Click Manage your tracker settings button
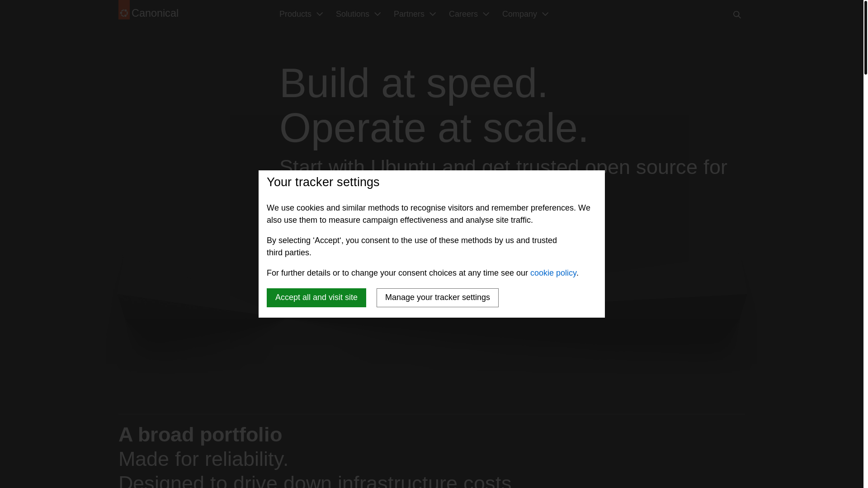 [x=438, y=298]
